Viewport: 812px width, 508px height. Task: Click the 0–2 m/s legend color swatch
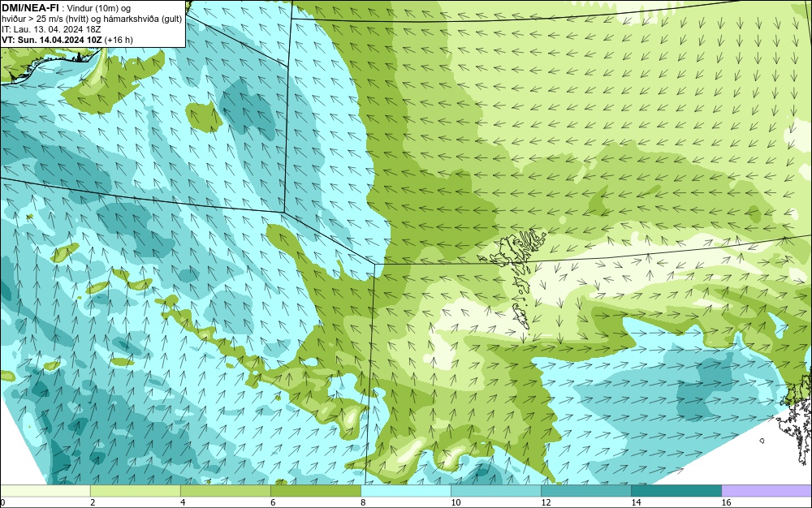(45, 490)
